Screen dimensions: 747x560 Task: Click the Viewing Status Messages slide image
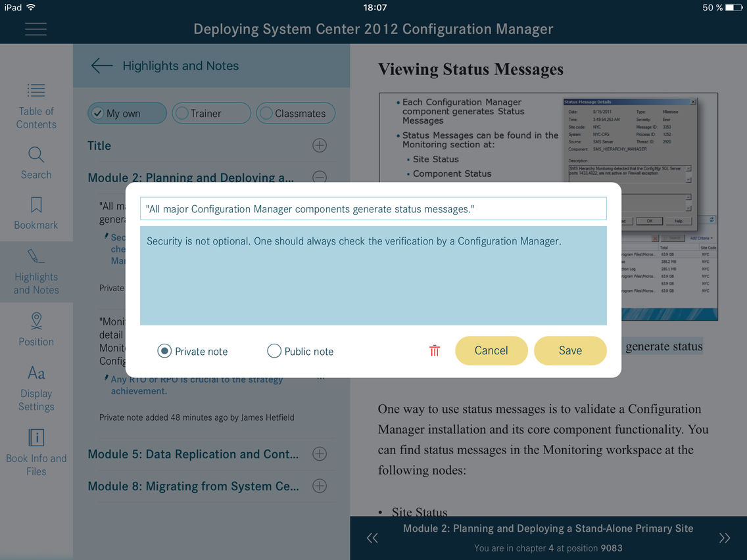[548, 206]
